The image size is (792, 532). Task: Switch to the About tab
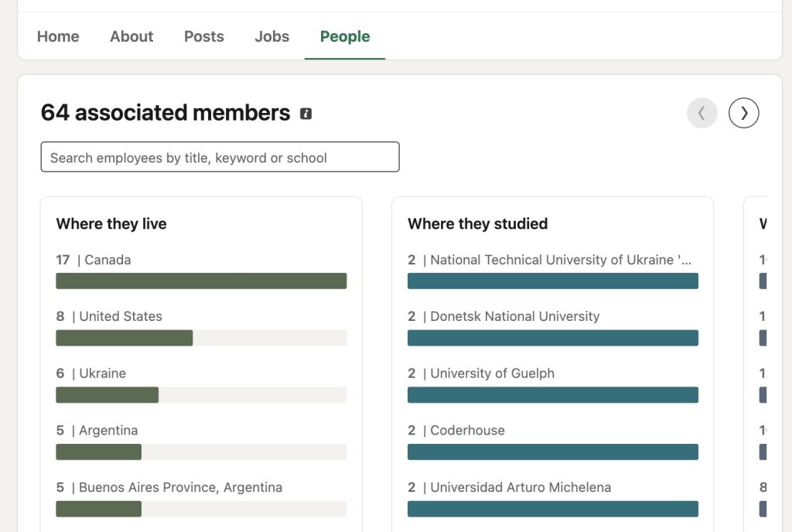pos(131,36)
